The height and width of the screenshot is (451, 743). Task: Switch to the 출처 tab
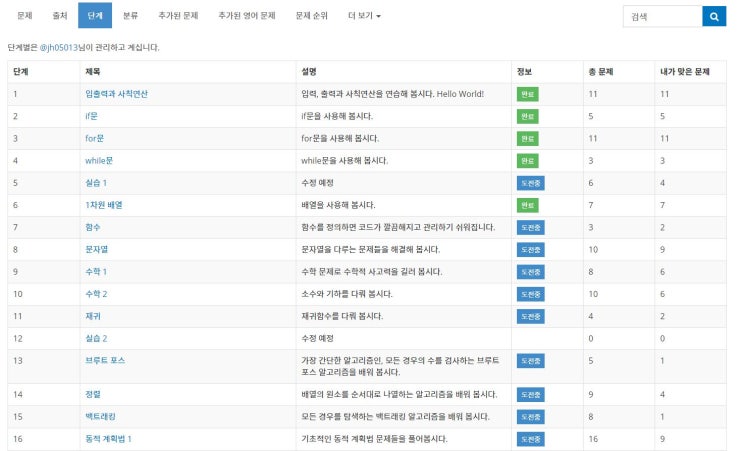point(60,16)
